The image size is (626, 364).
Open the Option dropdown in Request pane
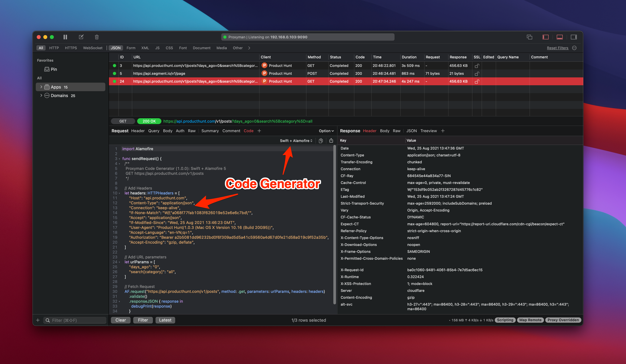(326, 131)
